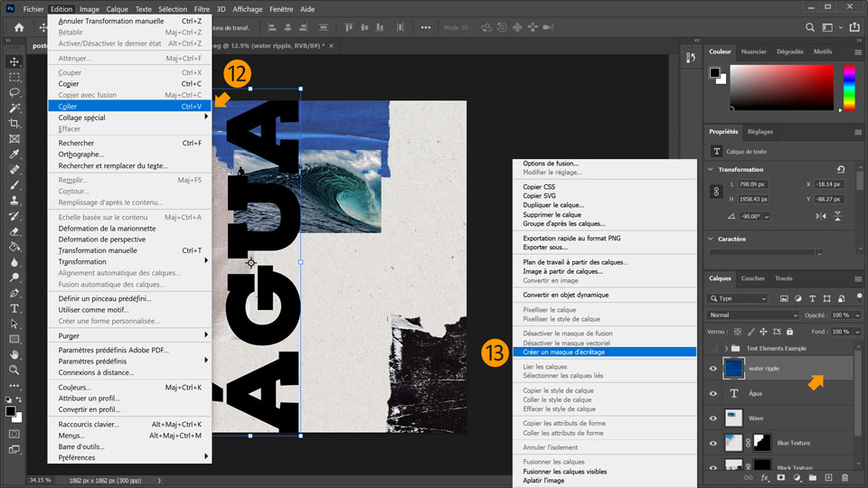Viewport: 868px width, 488px height.
Task: Choose Coller from the Edition menu
Action: [x=69, y=106]
